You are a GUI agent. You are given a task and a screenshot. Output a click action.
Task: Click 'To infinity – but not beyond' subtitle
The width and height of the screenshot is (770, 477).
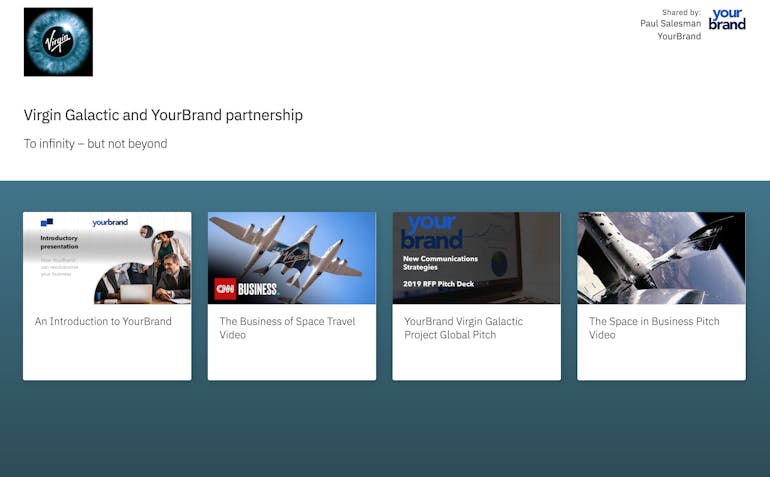pos(95,144)
